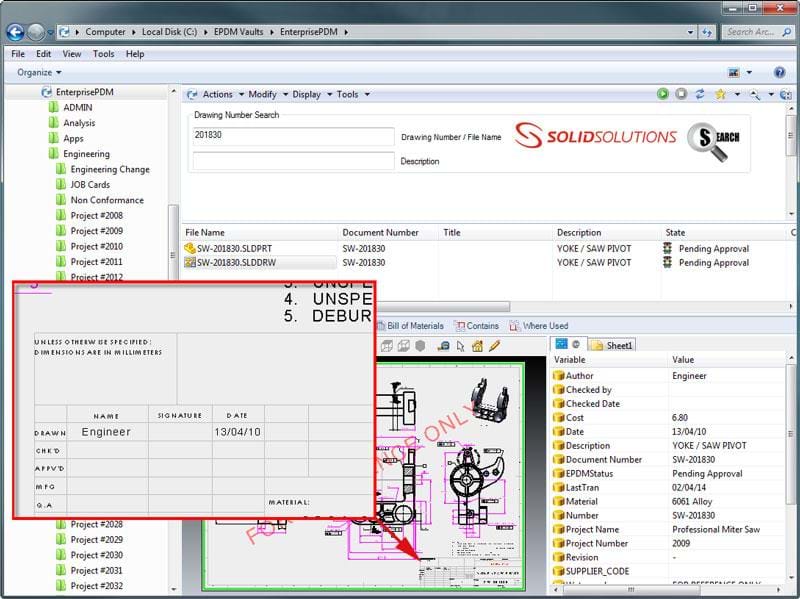Image resolution: width=800 pixels, height=599 pixels.
Task: Click the home view icon in preview toolbar
Action: tap(477, 346)
